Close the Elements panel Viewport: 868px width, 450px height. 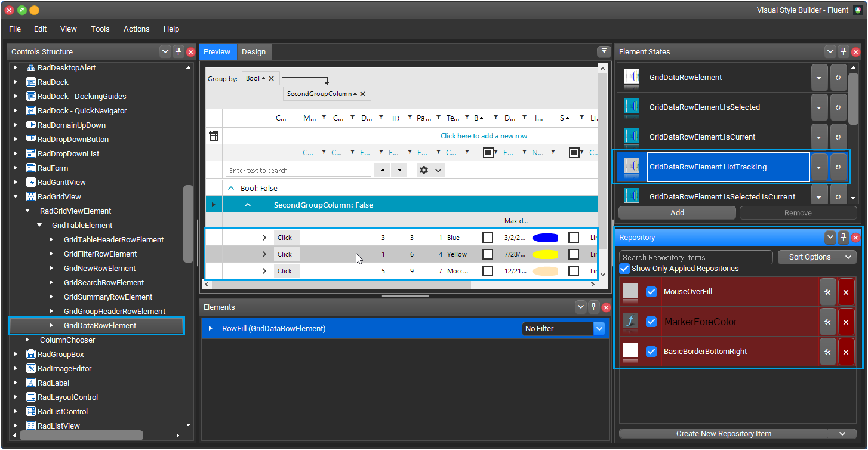[x=607, y=307]
